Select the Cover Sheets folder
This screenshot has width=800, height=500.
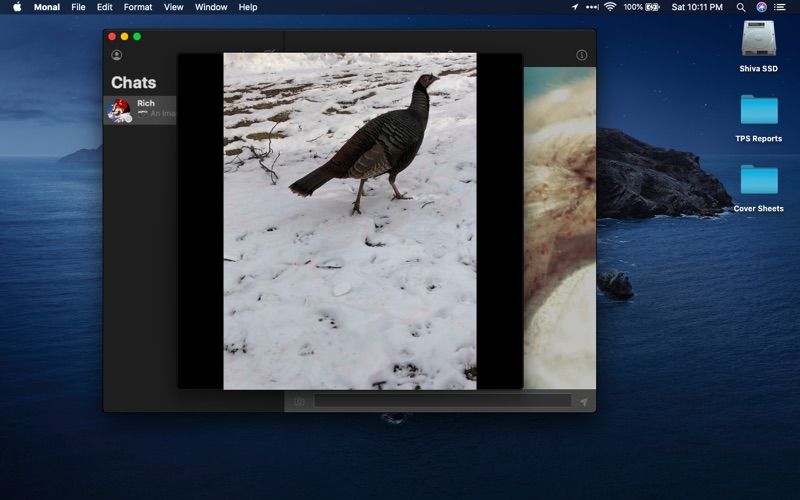pos(759,188)
